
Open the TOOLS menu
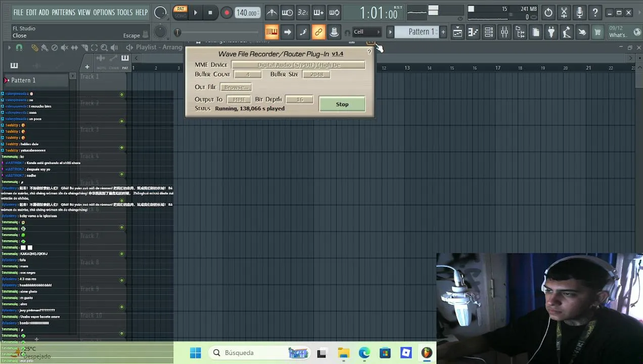pyautogui.click(x=125, y=12)
